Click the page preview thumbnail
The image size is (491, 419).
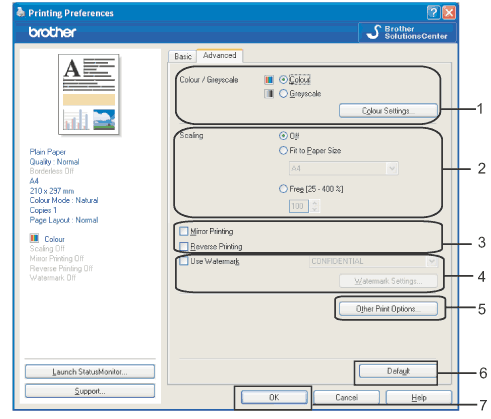pos(89,94)
